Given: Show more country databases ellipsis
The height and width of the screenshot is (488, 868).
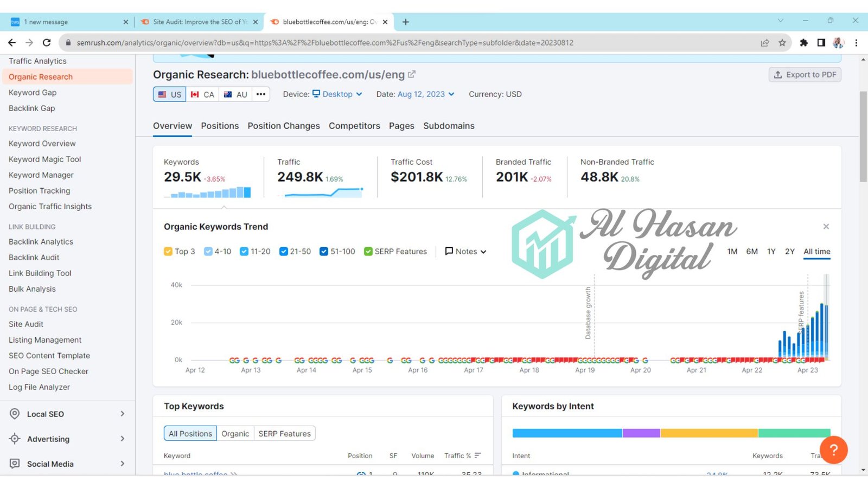Looking at the screenshot, I should (x=261, y=94).
